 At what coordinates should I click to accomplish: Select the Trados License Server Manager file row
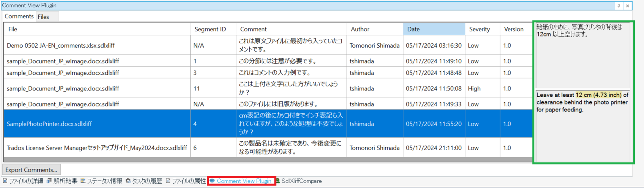pos(96,148)
